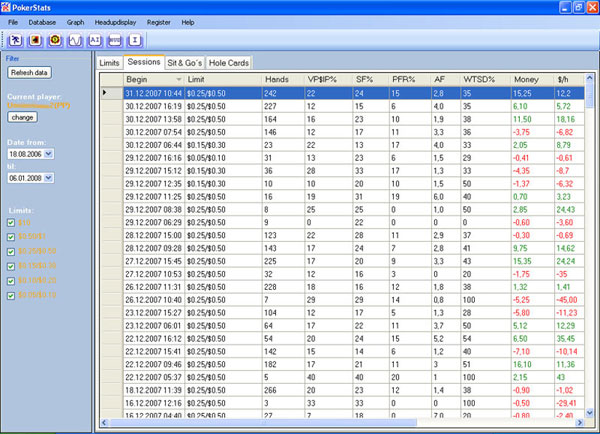Click the poker chip toolbar icon
Screen dimensions: 600x434
[55, 40]
